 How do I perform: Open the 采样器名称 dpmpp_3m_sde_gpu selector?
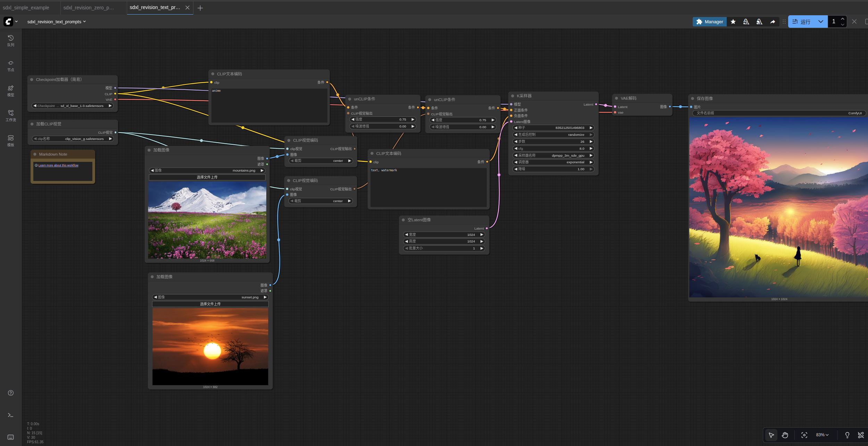tap(553, 155)
